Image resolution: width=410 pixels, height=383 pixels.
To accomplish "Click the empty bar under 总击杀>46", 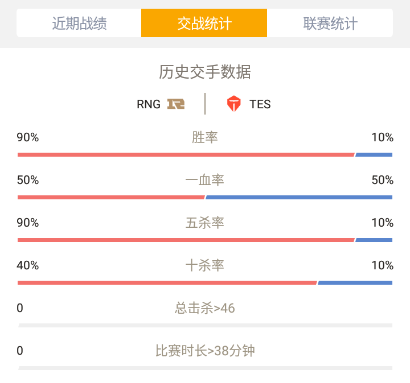I will tap(205, 325).
